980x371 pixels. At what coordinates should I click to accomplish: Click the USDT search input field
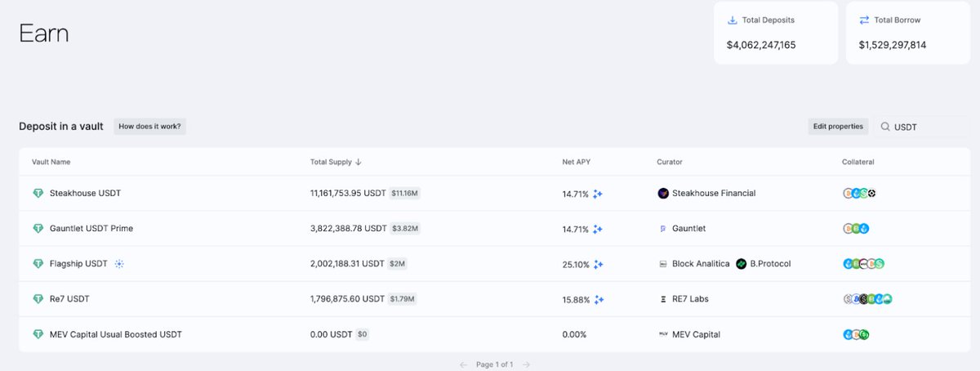(927, 127)
